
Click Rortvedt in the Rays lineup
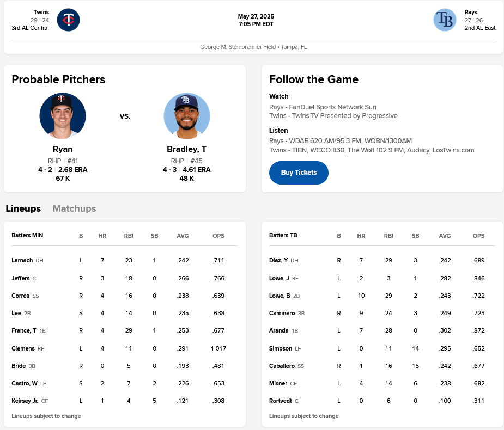[x=281, y=401]
